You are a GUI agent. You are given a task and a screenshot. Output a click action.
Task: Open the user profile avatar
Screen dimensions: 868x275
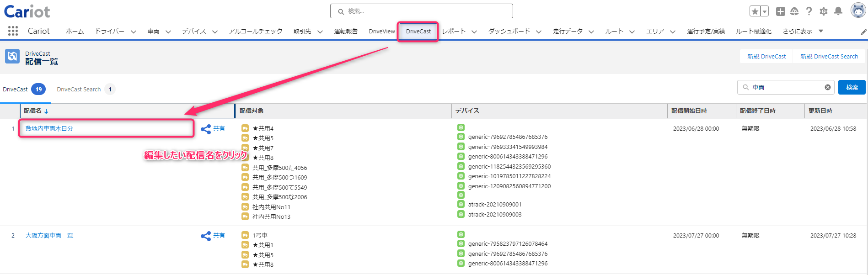pos(858,10)
